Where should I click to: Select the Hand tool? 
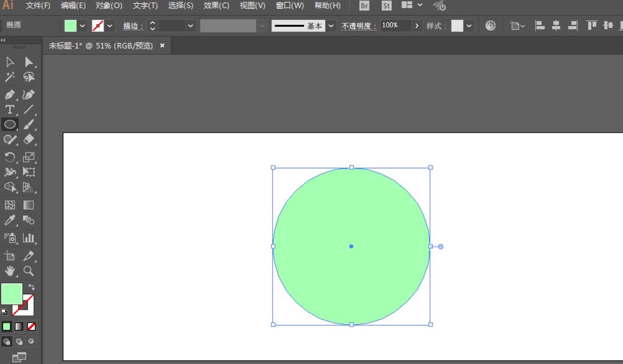click(x=10, y=271)
